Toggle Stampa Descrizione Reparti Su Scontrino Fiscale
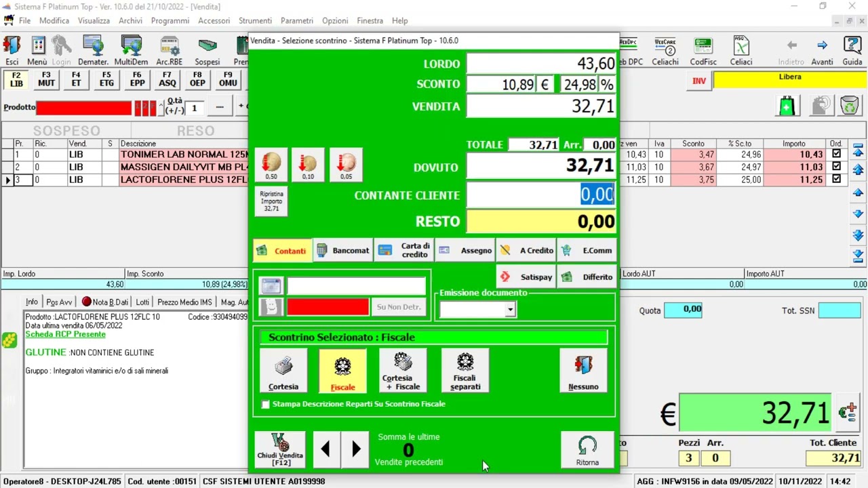 (266, 404)
